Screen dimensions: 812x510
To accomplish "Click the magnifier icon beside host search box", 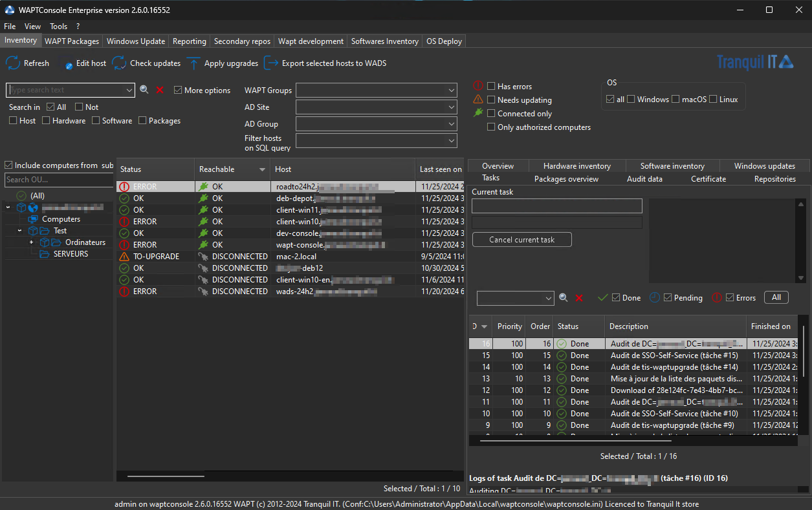I will 144,90.
